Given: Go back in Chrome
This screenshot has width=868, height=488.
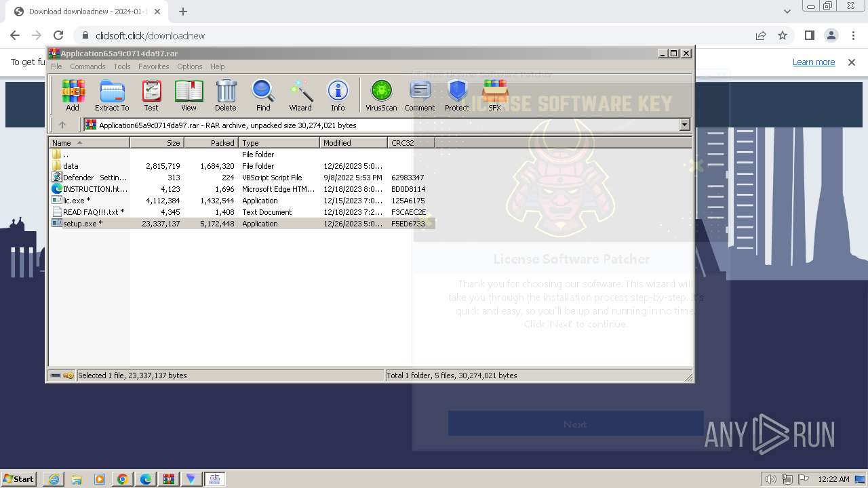Looking at the screenshot, I should point(15,35).
